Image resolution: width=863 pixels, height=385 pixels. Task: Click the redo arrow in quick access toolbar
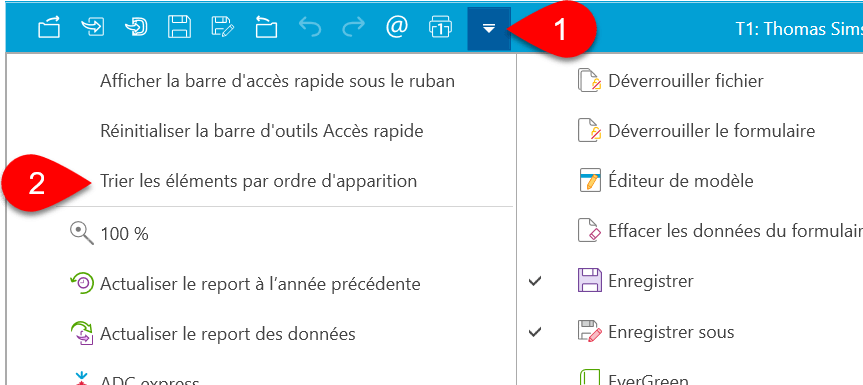[x=353, y=27]
